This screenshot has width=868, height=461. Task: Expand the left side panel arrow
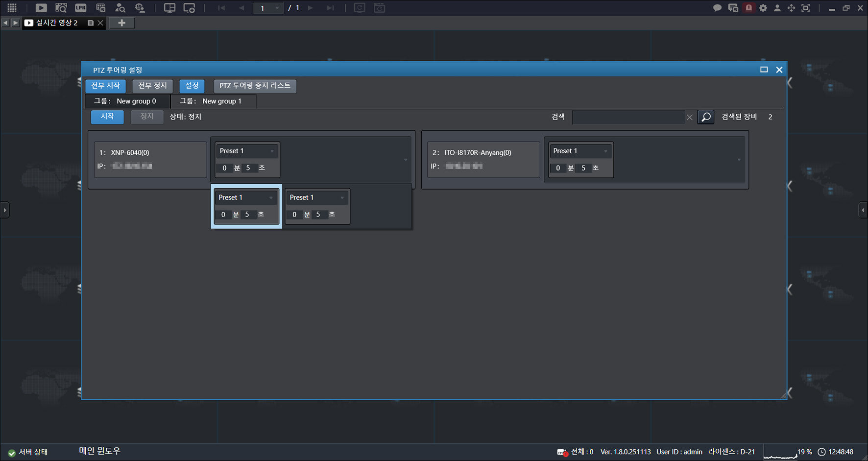coord(4,210)
